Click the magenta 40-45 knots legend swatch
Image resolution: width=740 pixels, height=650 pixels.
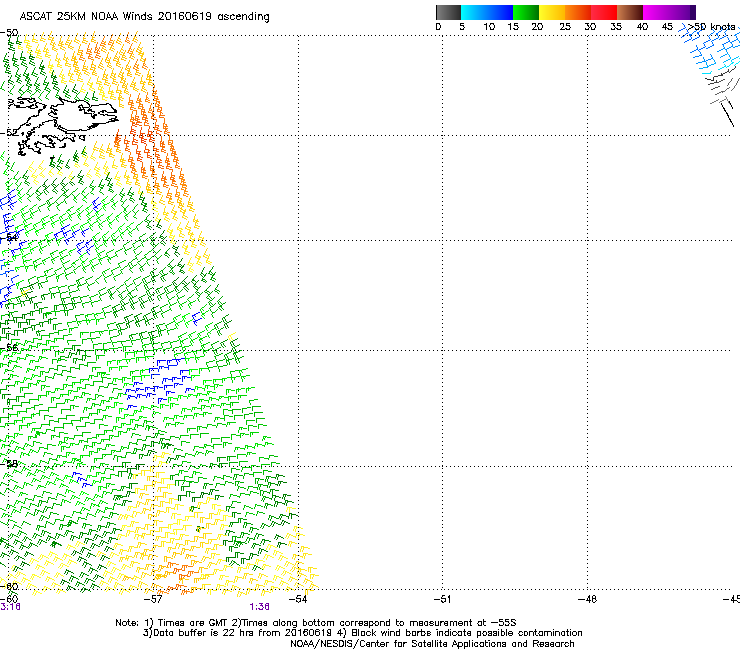click(x=656, y=12)
